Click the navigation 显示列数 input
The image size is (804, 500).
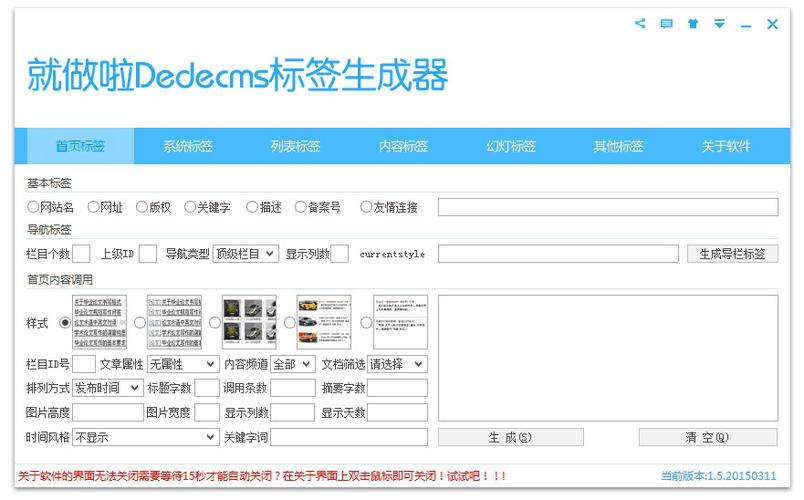[x=339, y=254]
